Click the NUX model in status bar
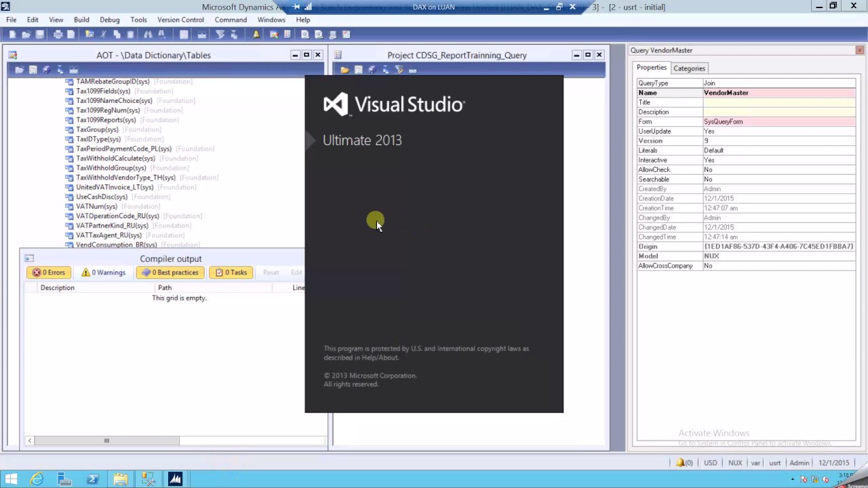The image size is (868, 488). pyautogui.click(x=735, y=463)
